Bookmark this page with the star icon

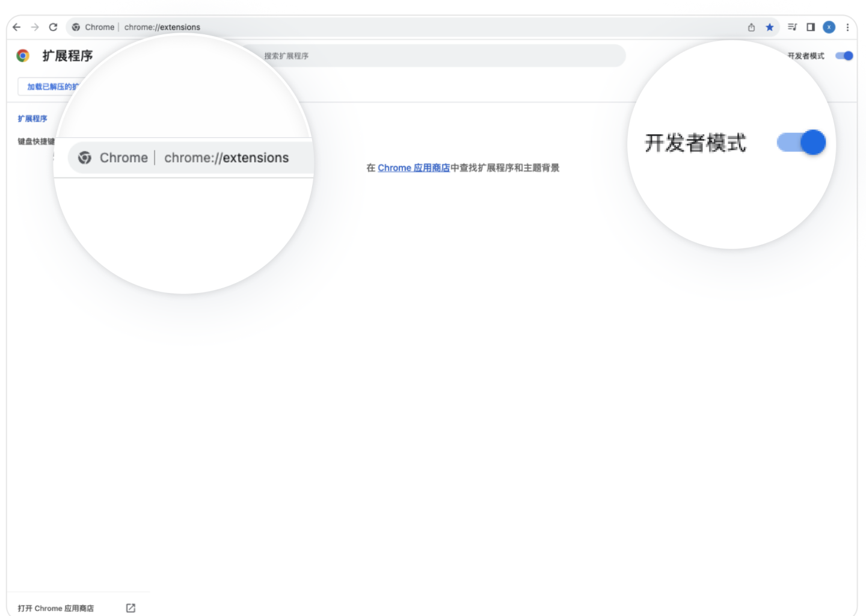pyautogui.click(x=770, y=27)
